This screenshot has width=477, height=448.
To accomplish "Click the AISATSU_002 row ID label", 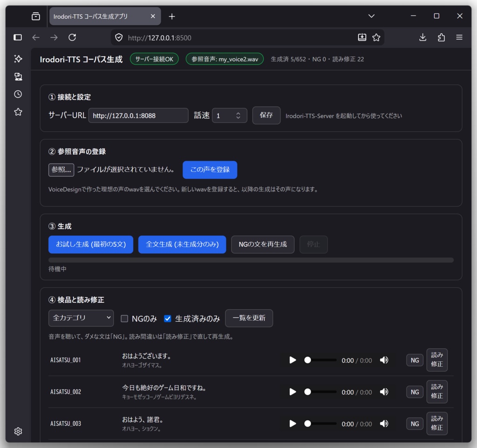I will click(x=66, y=392).
